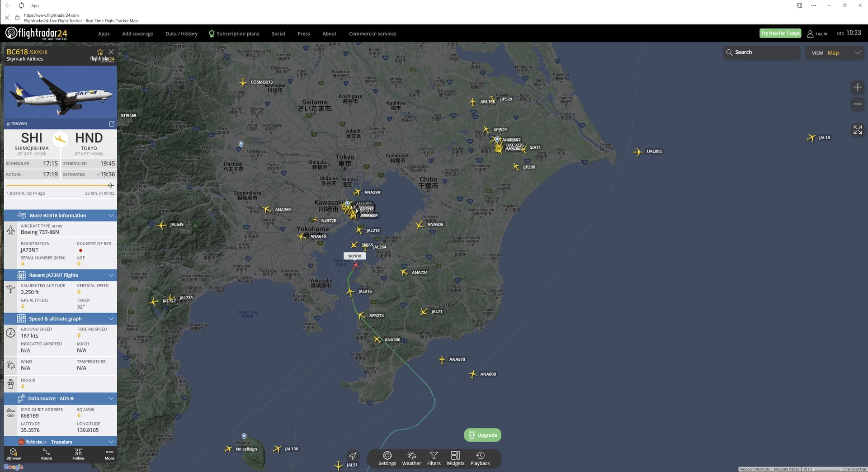Open map Settings gear
The image size is (868, 472).
tap(387, 458)
